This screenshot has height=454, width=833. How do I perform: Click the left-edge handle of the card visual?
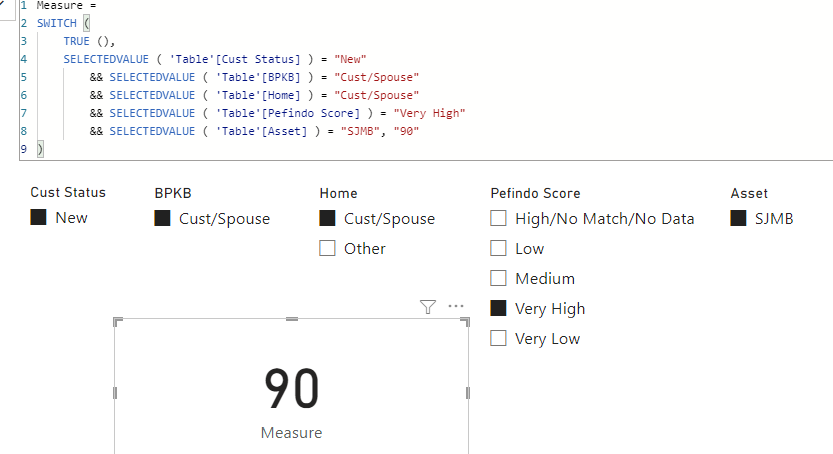pyautogui.click(x=115, y=393)
